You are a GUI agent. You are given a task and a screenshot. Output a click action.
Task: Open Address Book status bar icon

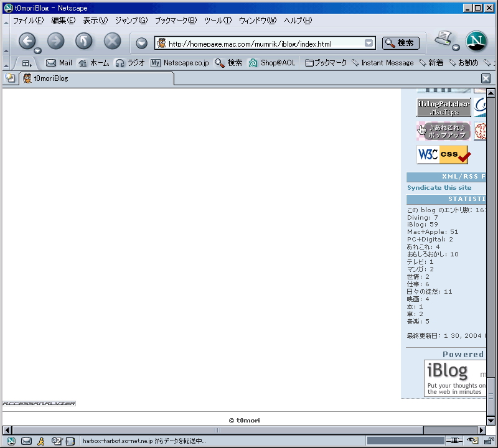(x=70, y=441)
